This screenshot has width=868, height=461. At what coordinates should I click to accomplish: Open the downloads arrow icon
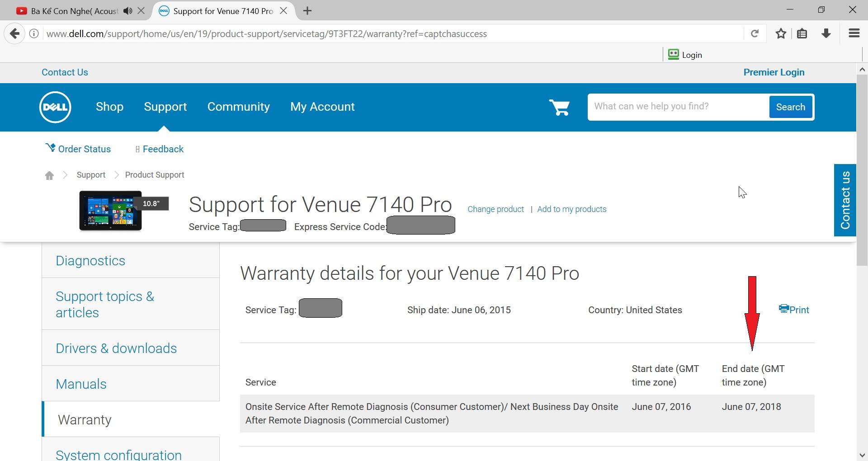[x=826, y=33]
